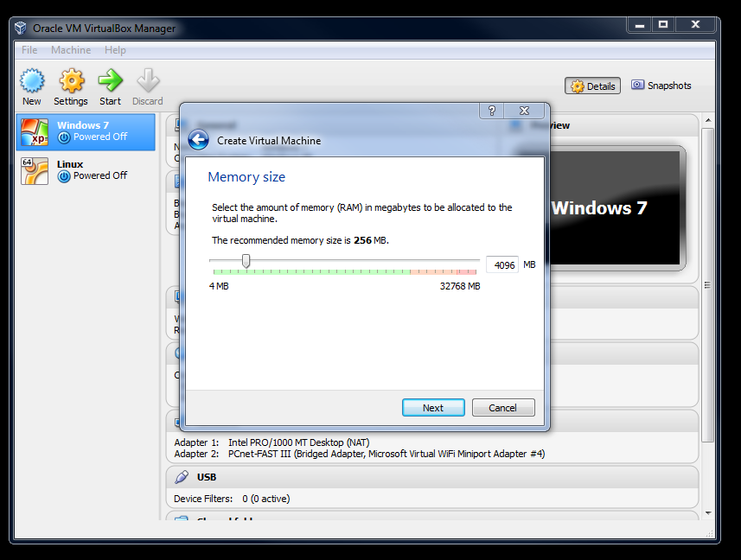Open the Help menu
The image size is (741, 560).
[115, 50]
